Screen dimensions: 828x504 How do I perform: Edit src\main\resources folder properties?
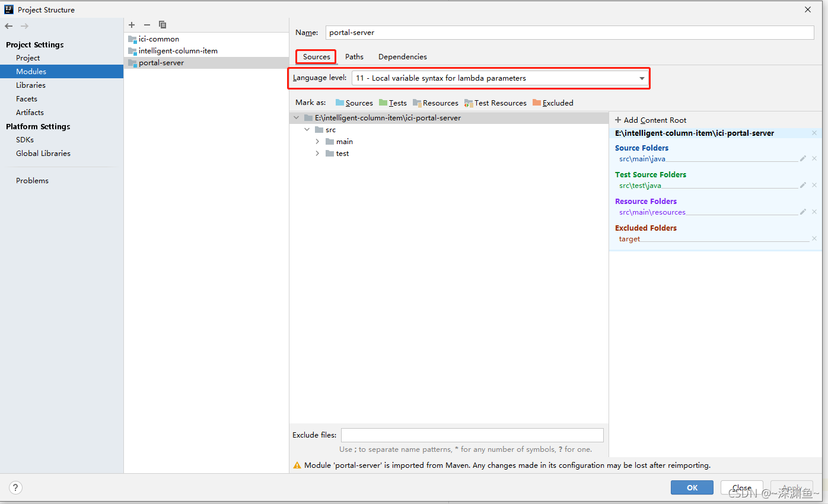[x=803, y=212]
